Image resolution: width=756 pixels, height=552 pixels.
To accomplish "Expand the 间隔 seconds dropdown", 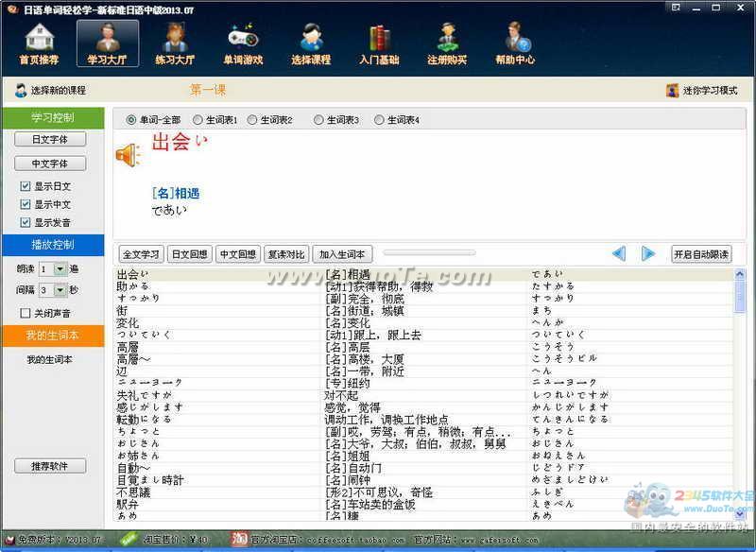I will click(60, 290).
